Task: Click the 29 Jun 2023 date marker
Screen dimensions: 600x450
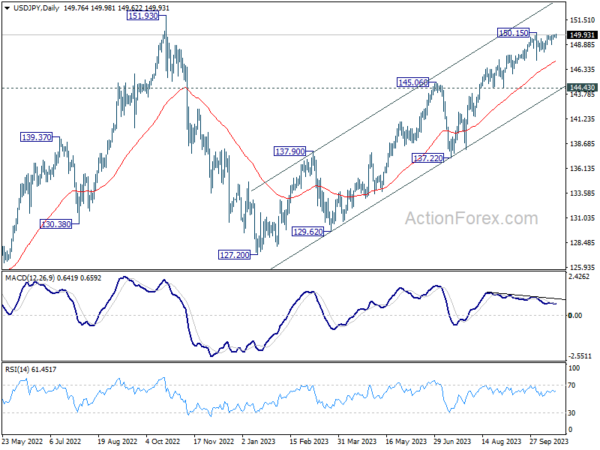Action: [453, 442]
